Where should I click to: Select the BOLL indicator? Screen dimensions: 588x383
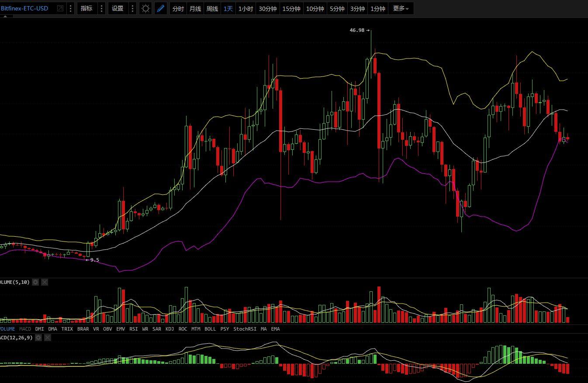(210, 329)
